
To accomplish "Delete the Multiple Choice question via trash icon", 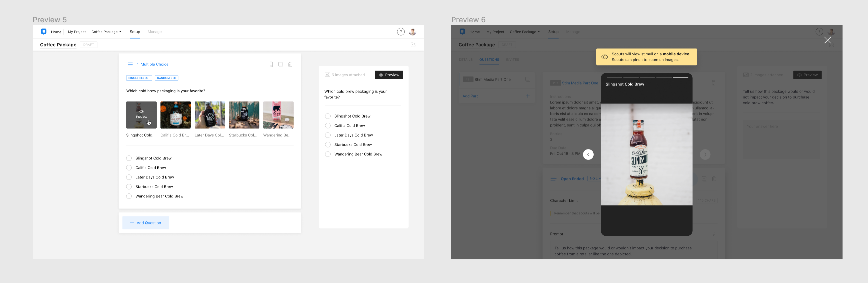I will click(x=290, y=64).
